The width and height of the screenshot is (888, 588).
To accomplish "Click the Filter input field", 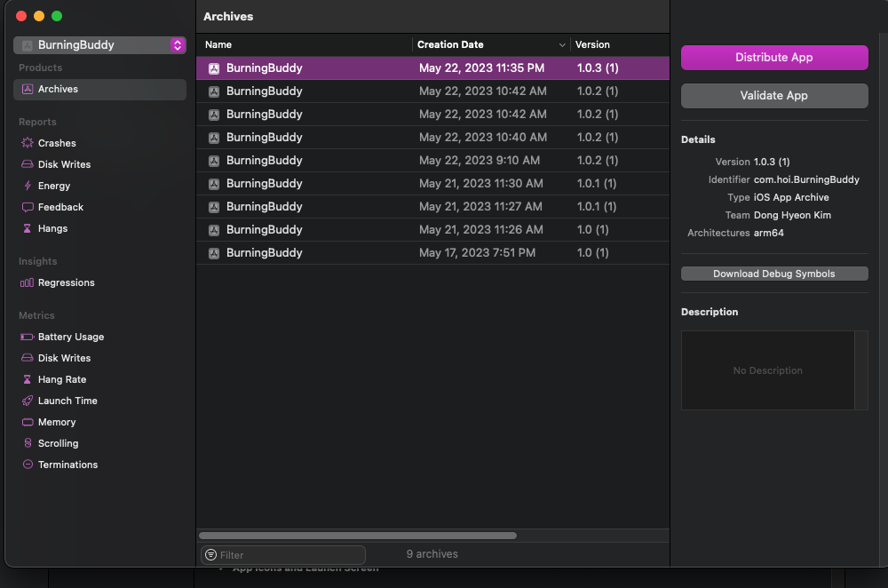I will pos(283,555).
